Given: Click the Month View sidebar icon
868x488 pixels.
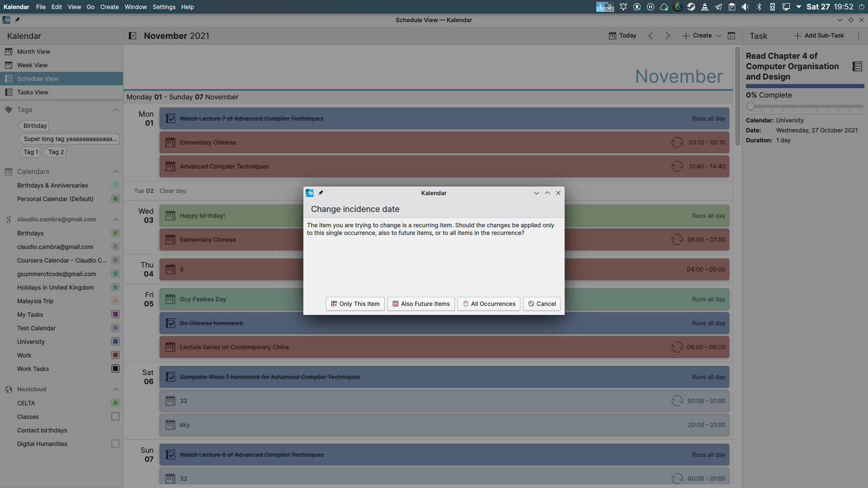Looking at the screenshot, I should click(x=9, y=52).
